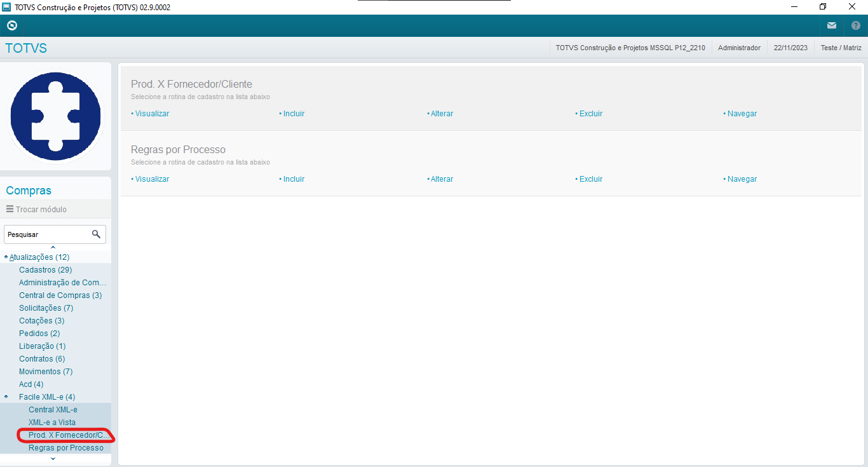The image size is (868, 467).
Task: Click the TOTVS round logo icon in header
Action: pos(11,25)
